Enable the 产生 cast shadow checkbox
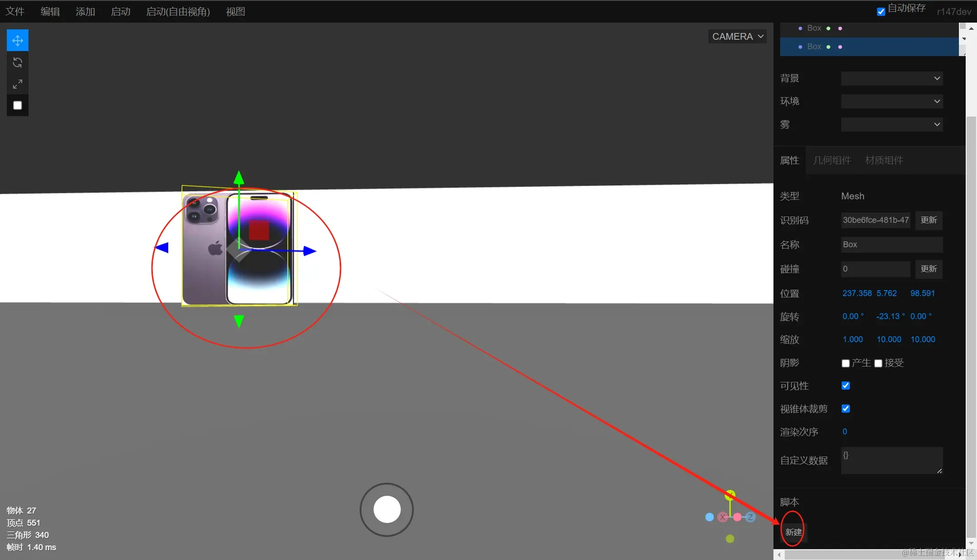Viewport: 977px width, 560px height. (845, 363)
